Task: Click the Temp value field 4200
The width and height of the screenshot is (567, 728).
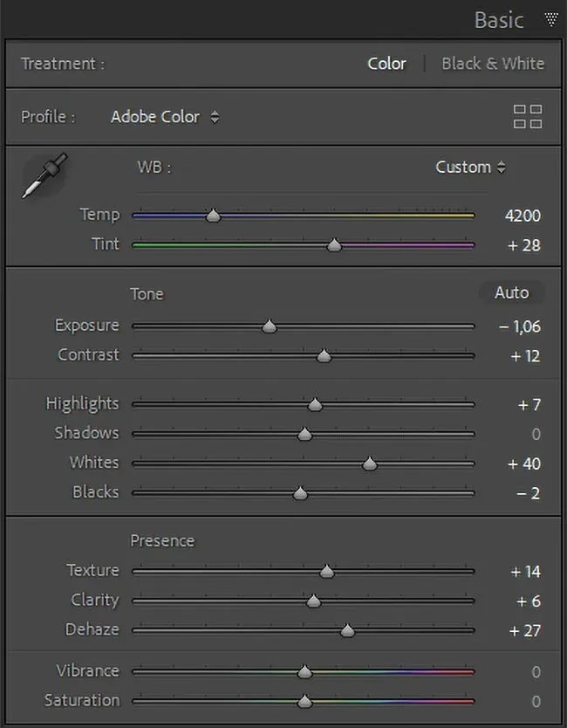Action: [x=523, y=216]
